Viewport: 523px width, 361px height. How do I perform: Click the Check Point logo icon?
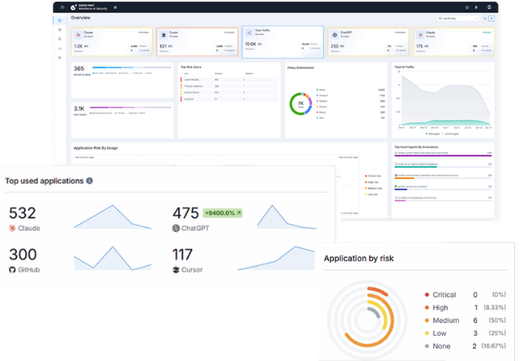click(x=73, y=7)
